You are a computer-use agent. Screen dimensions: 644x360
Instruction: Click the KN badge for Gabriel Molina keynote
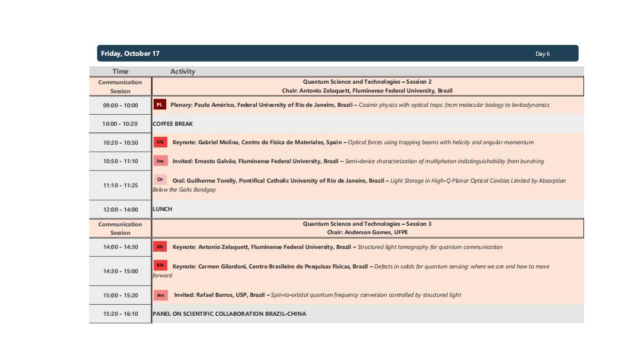[160, 142]
